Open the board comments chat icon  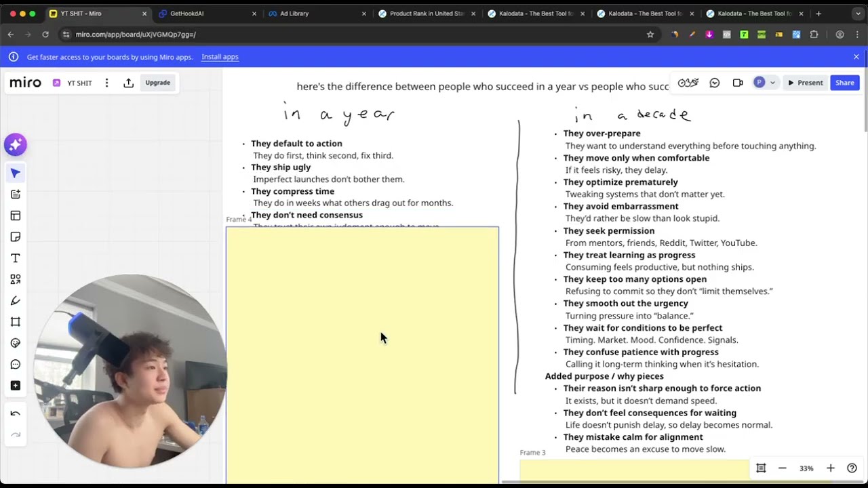click(x=714, y=83)
